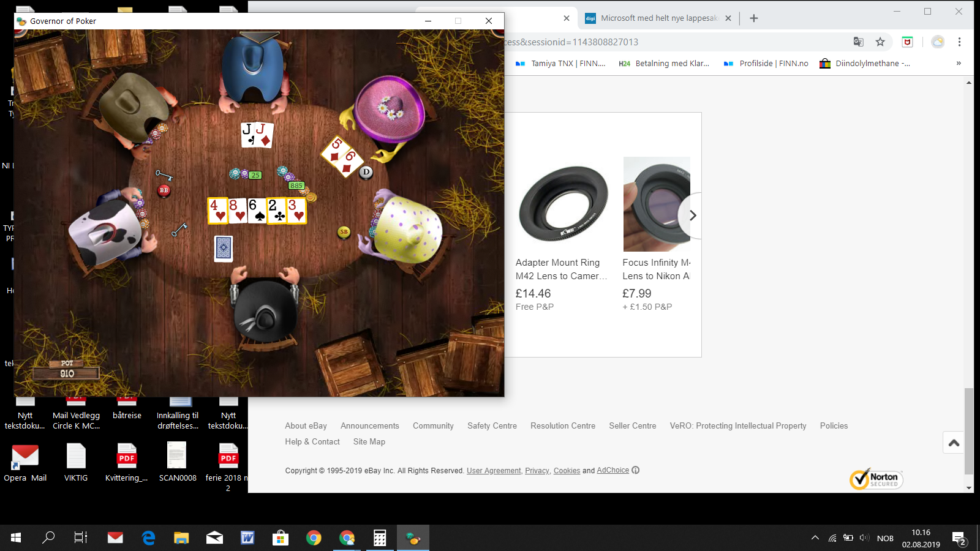
Task: Open File Explorer from the taskbar
Action: click(x=181, y=538)
